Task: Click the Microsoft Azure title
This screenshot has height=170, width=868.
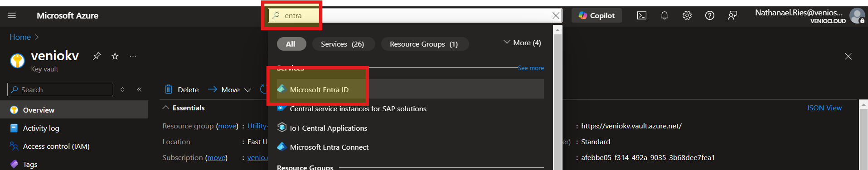Action: click(68, 15)
